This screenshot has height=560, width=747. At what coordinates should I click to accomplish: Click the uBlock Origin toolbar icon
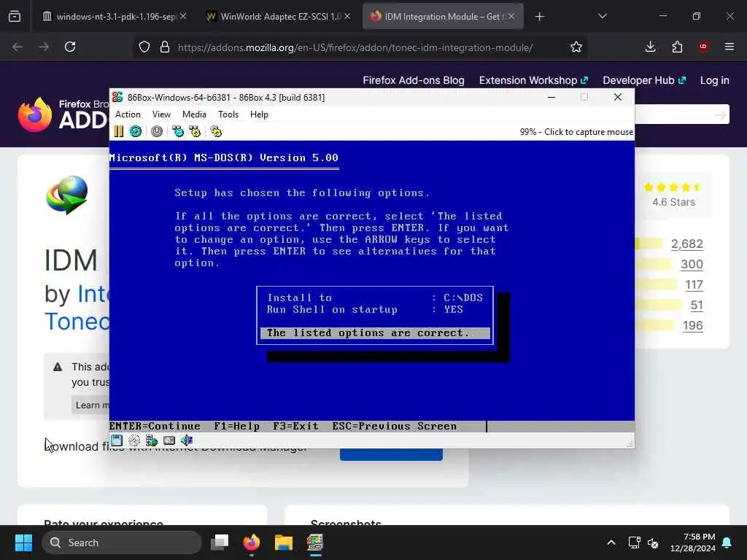point(703,47)
